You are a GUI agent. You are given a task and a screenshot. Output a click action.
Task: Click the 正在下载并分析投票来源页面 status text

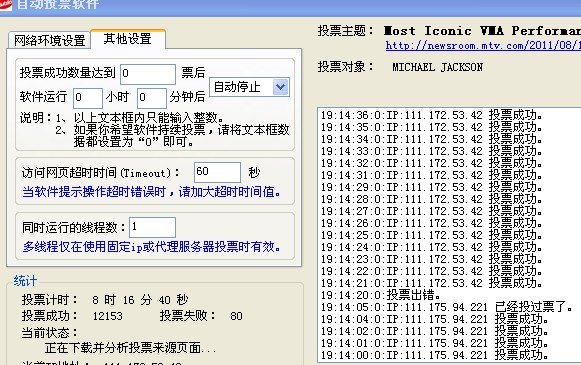click(130, 348)
